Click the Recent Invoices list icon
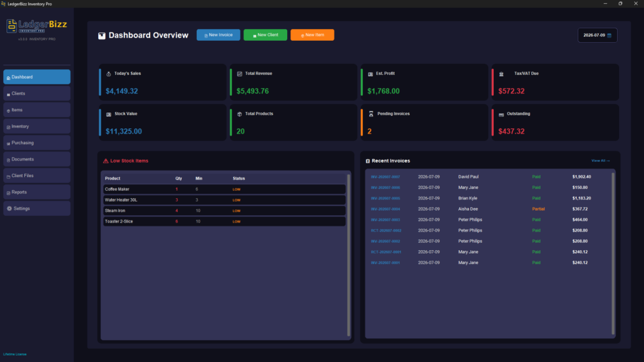The height and width of the screenshot is (362, 644). point(367,161)
